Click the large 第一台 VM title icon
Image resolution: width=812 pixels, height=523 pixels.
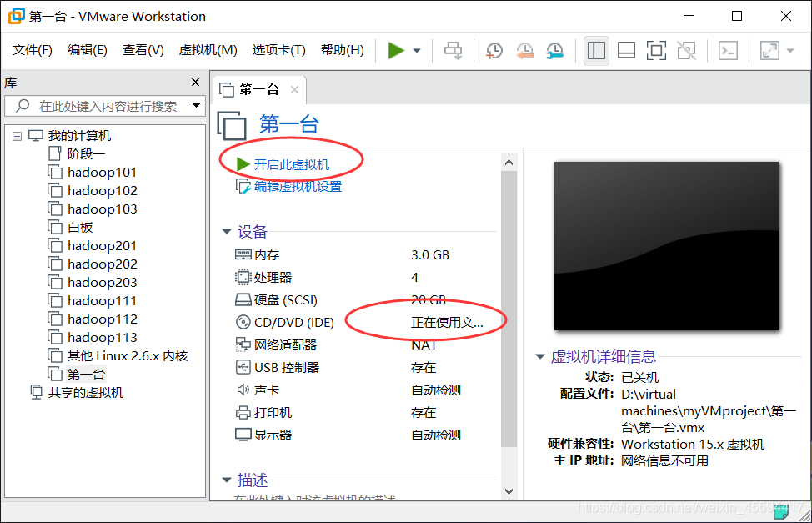(x=232, y=125)
